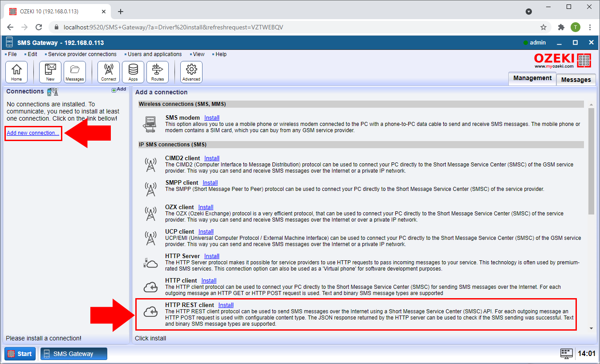
Task: Open the Advanced gear toolbar icon
Action: tap(191, 72)
